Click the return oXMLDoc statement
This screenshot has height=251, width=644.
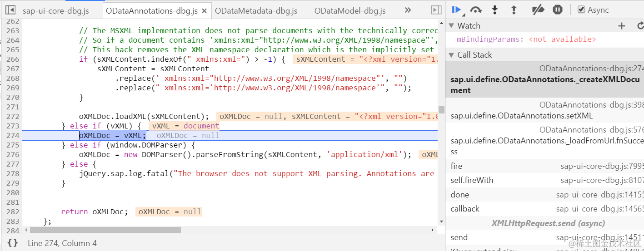[95, 212]
